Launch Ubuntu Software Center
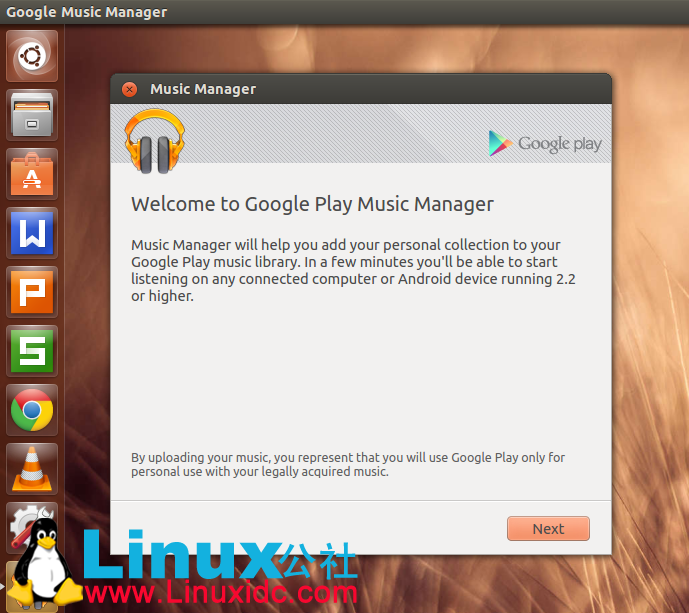The width and height of the screenshot is (689, 613). tap(32, 174)
